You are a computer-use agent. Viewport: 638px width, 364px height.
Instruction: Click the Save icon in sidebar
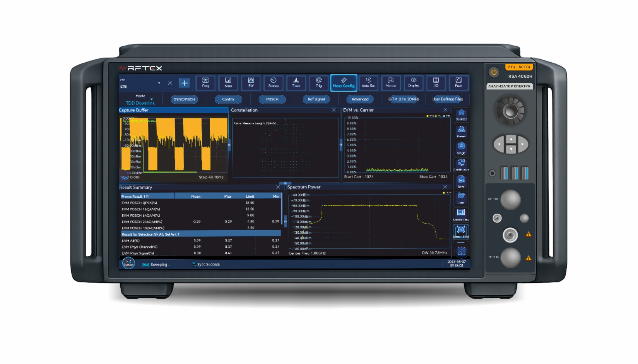click(461, 182)
